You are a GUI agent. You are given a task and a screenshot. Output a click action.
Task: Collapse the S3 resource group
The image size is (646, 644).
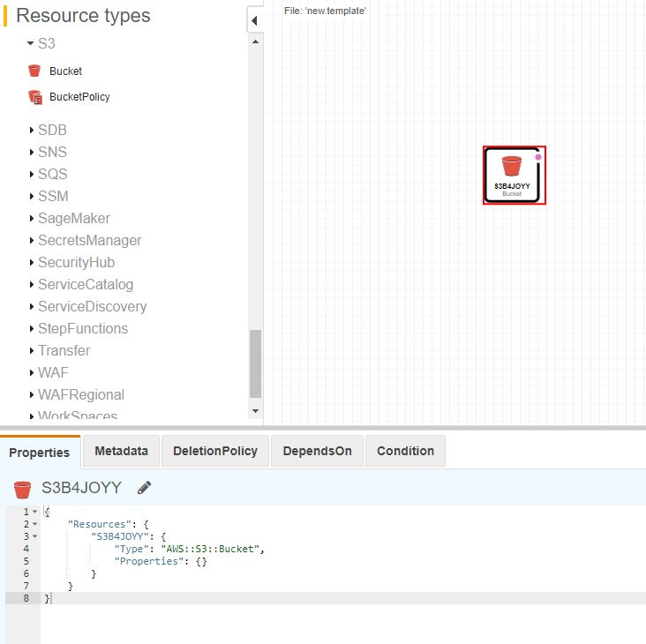click(x=31, y=42)
